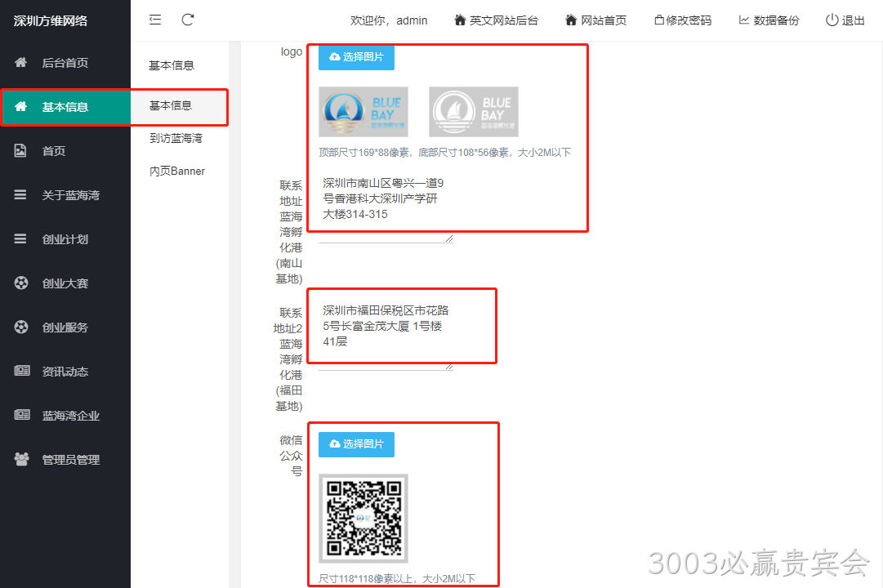This screenshot has height=588, width=883.
Task: Open the 创业服务 sidebar menu
Action: (x=65, y=327)
